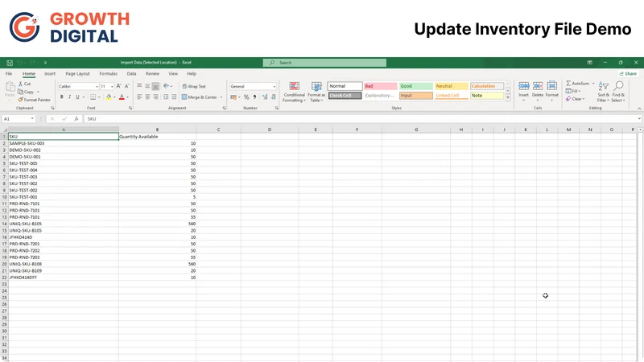Screen dimensions: 644x362
Task: Switch to the Review tab
Action: click(152, 74)
